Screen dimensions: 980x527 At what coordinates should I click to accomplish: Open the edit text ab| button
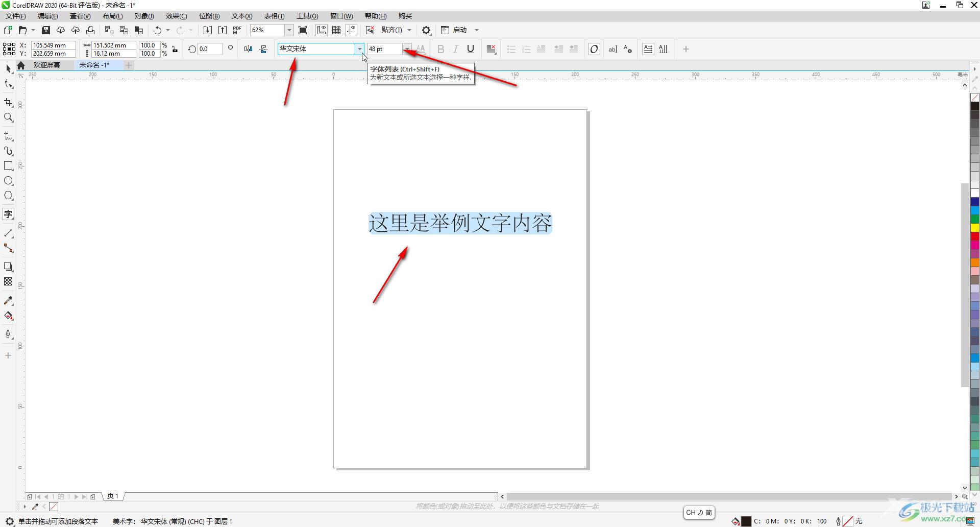pos(612,49)
